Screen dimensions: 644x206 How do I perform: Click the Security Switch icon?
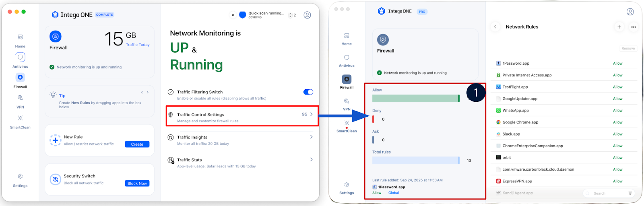[55, 179]
